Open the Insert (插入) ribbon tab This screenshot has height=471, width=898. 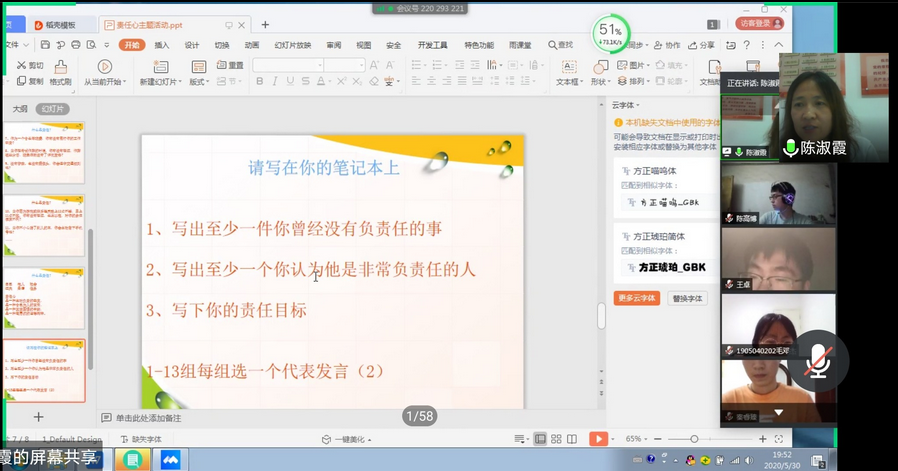pyautogui.click(x=162, y=45)
